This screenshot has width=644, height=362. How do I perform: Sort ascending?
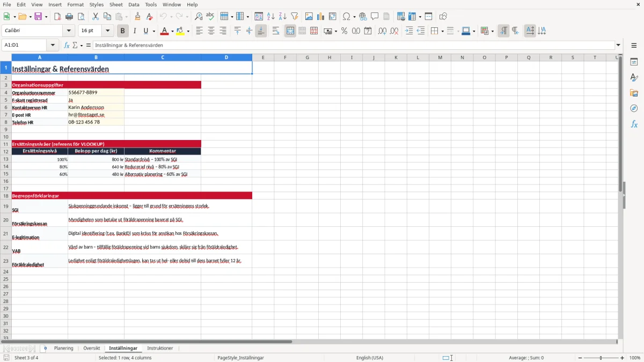click(271, 17)
